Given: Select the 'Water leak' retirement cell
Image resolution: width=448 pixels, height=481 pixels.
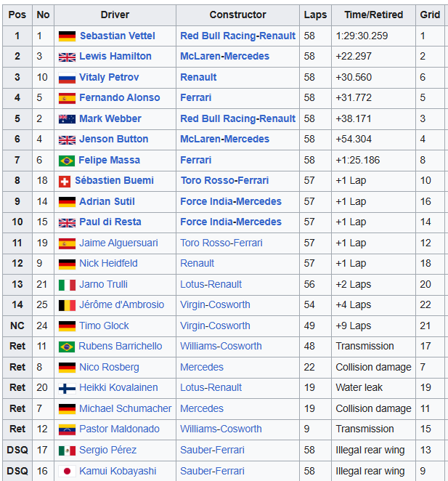Looking at the screenshot, I should 373,388.
